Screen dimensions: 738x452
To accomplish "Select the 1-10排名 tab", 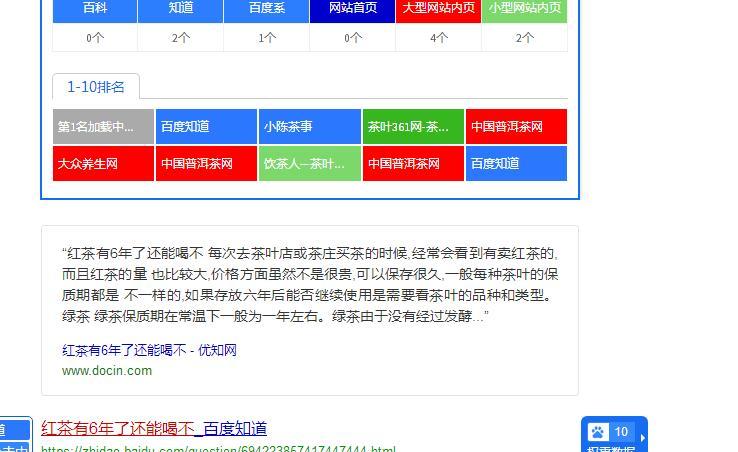I will (96, 87).
